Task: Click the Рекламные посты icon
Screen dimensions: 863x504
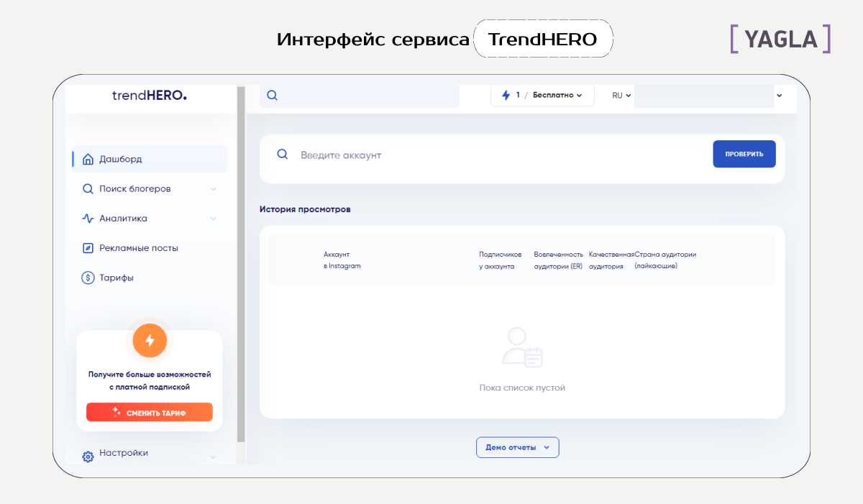Action: coord(88,248)
